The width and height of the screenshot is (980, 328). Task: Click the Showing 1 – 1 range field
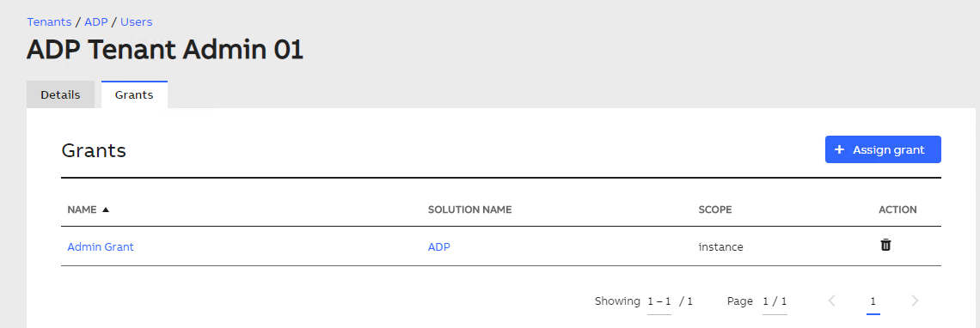659,301
